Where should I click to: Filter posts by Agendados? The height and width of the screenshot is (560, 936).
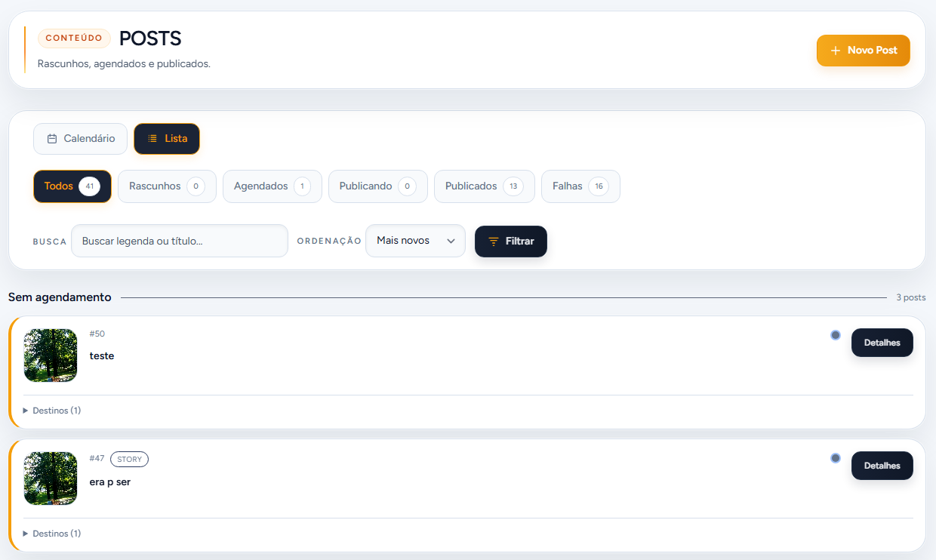click(x=272, y=186)
